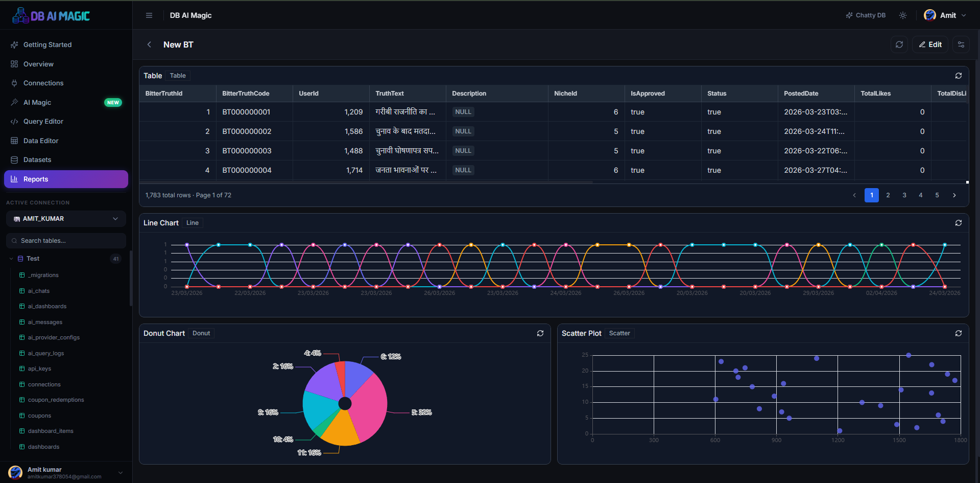This screenshot has height=483, width=980.
Task: Navigate to Datasets
Action: [x=66, y=159]
